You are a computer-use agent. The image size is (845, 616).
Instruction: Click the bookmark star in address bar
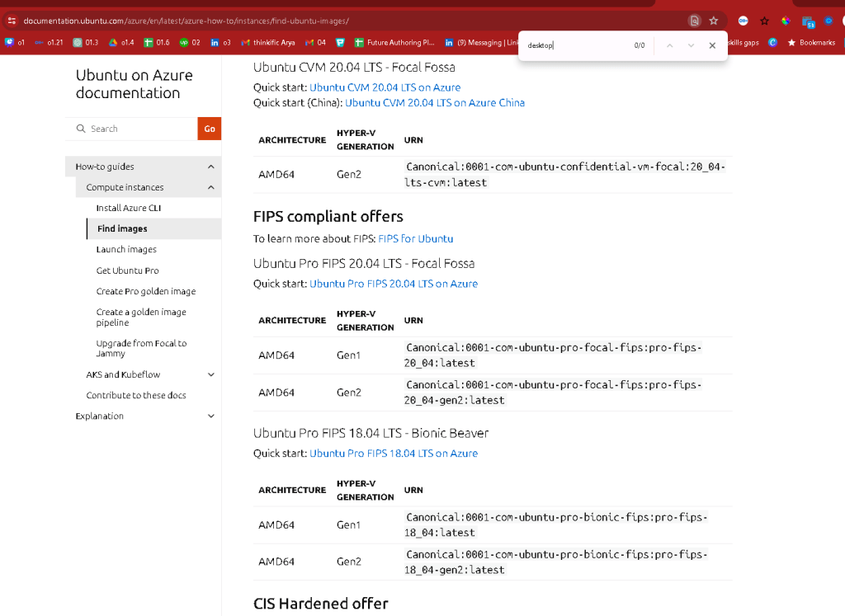tap(714, 21)
